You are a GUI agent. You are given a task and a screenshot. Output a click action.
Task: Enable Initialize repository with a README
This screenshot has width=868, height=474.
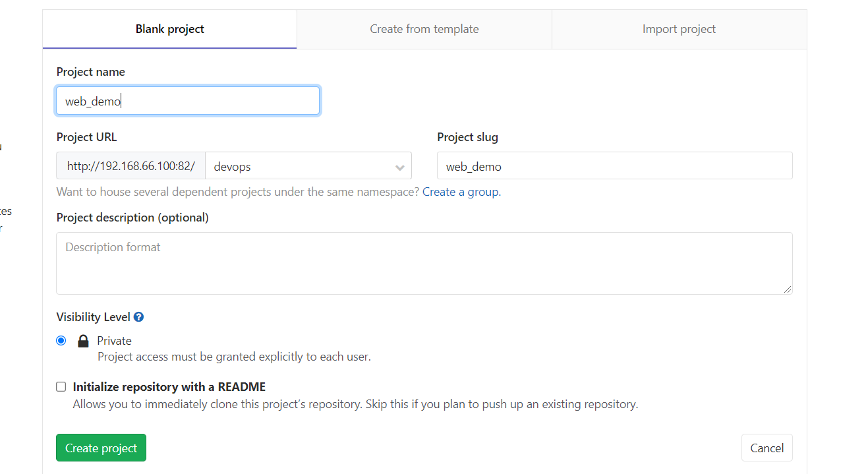tap(61, 387)
